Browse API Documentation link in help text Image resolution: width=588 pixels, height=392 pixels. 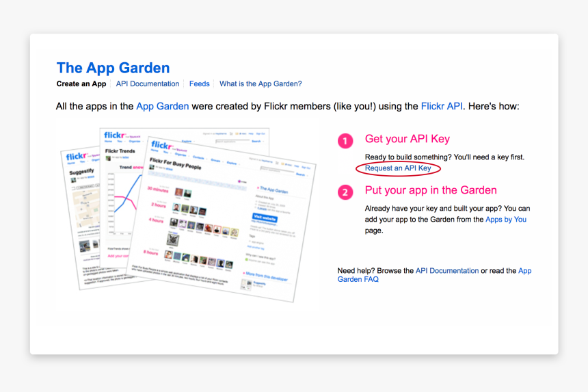447,271
